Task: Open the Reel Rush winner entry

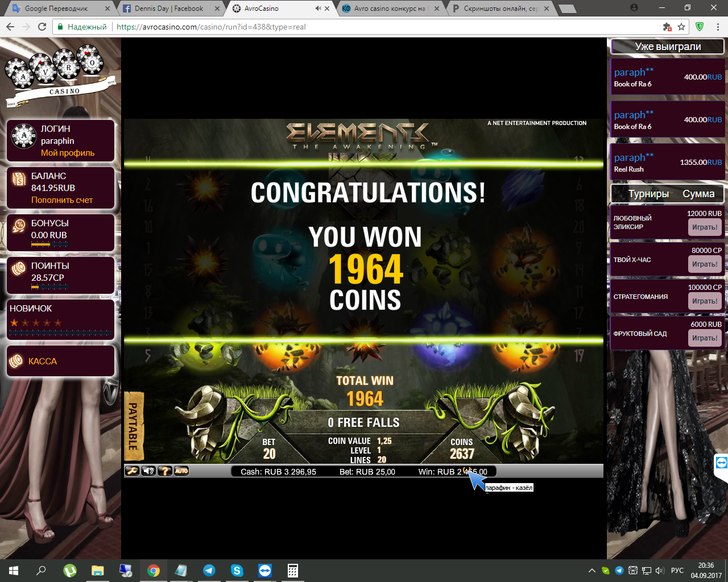Action: pyautogui.click(x=667, y=163)
